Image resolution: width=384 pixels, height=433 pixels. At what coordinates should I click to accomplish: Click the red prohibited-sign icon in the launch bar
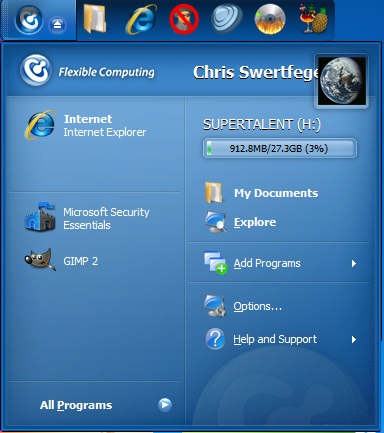(184, 20)
